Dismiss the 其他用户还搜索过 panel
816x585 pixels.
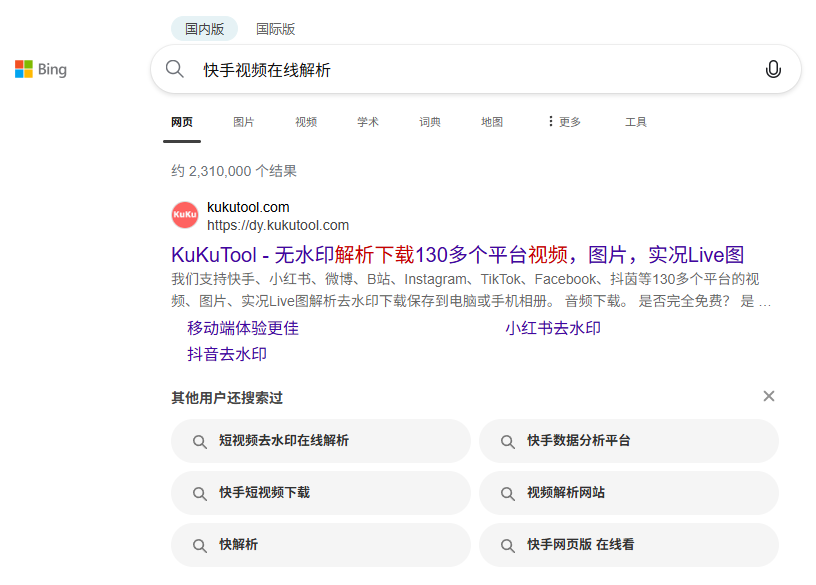[x=768, y=396]
